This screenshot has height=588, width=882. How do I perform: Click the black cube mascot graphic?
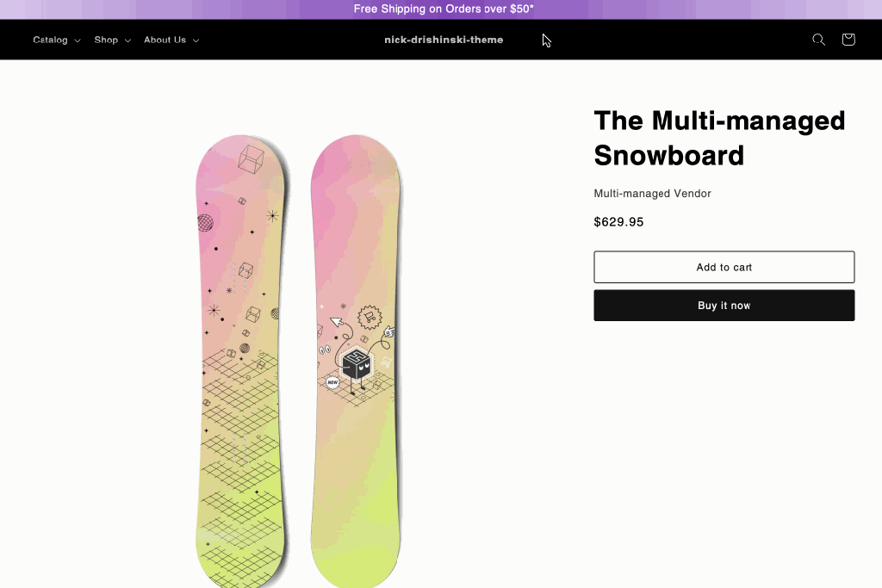(x=357, y=364)
